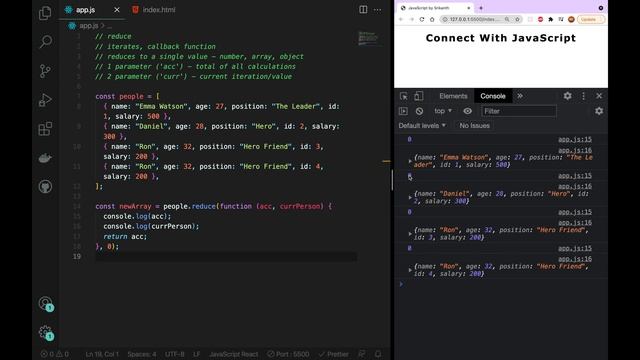This screenshot has width=640, height=360.
Task: Select the app.js editor tab
Action: [x=85, y=10]
